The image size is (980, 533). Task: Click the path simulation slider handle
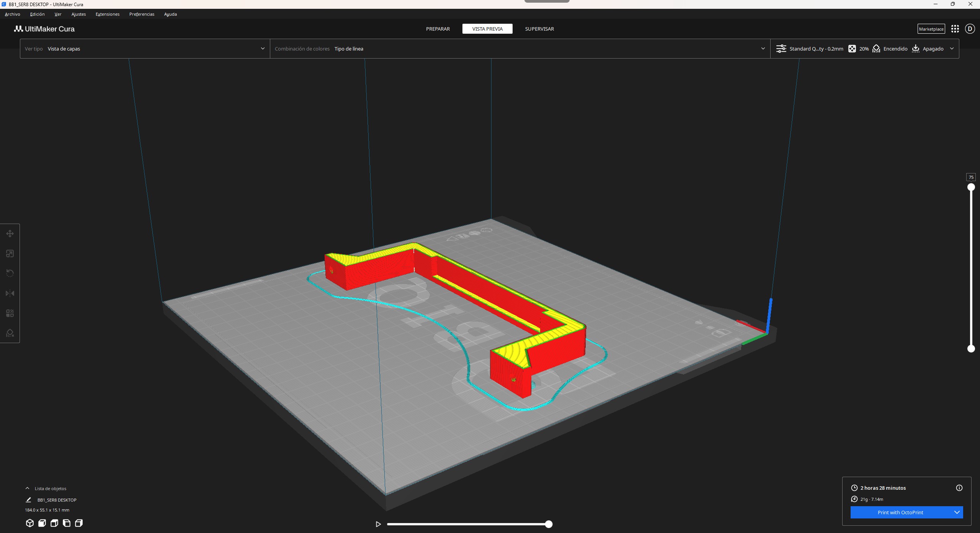point(549,524)
